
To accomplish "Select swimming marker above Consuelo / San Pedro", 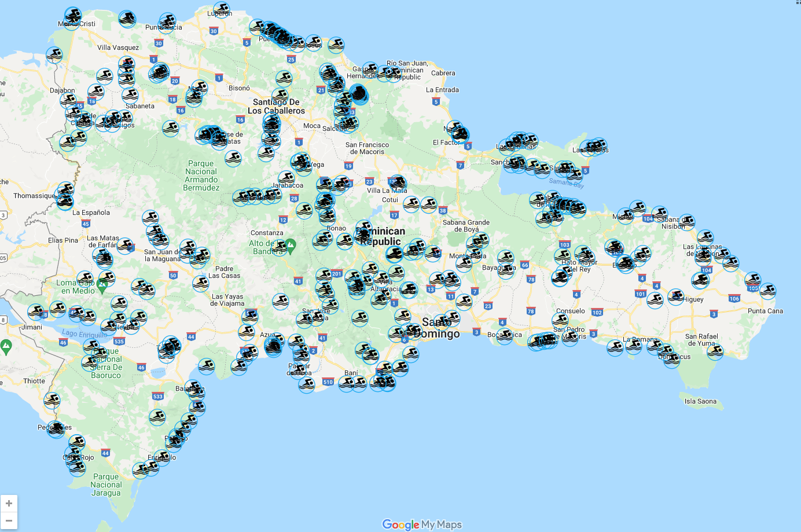I will (x=560, y=320).
